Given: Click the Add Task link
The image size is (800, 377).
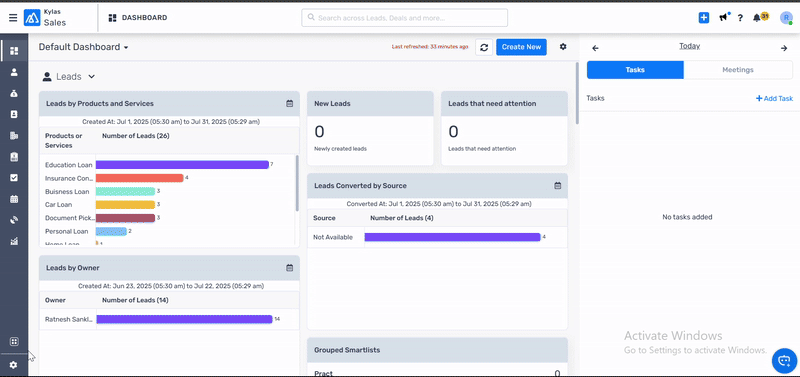Looking at the screenshot, I should [774, 98].
